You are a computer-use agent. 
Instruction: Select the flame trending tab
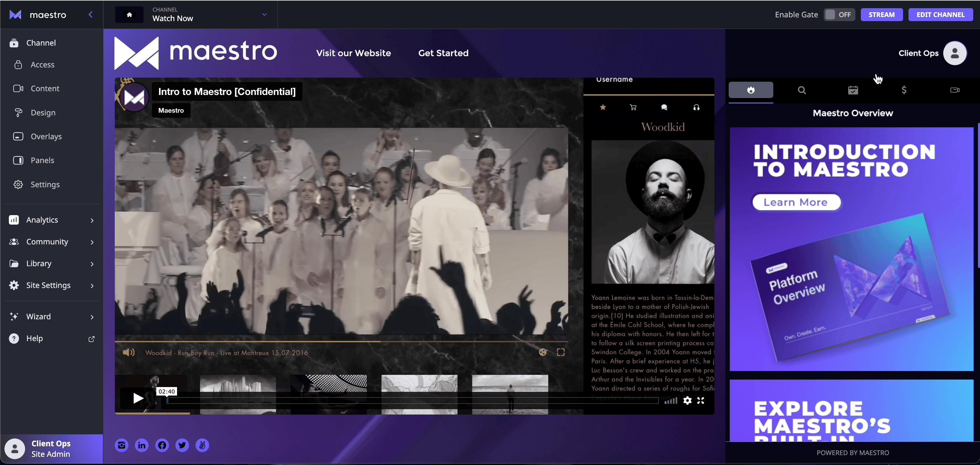point(750,90)
